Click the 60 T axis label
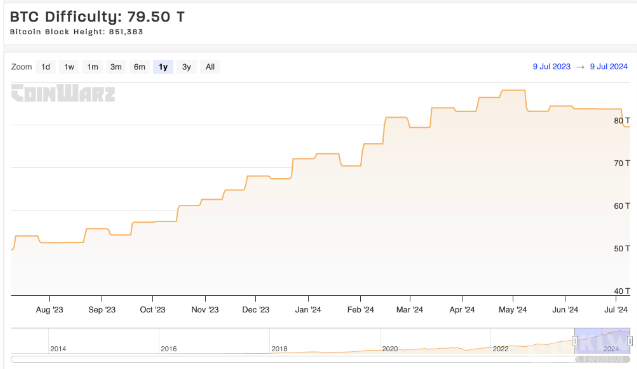637x369 pixels. click(622, 206)
